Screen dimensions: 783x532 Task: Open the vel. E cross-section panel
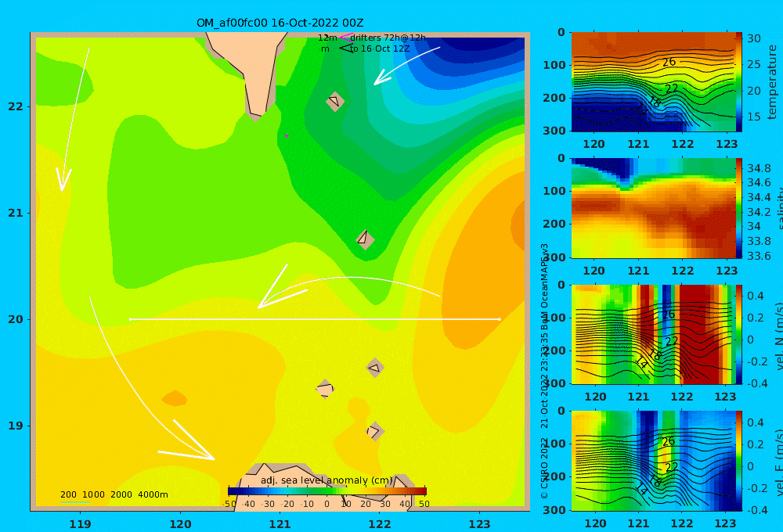pos(653,461)
